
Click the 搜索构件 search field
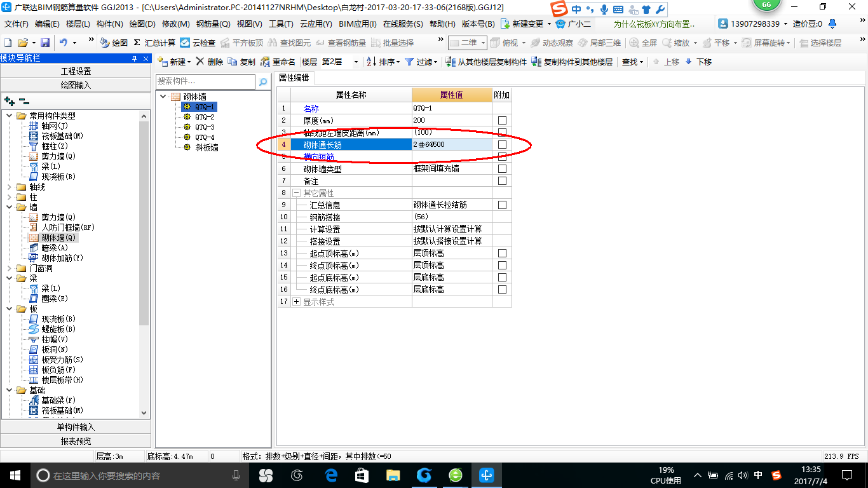[x=205, y=82]
